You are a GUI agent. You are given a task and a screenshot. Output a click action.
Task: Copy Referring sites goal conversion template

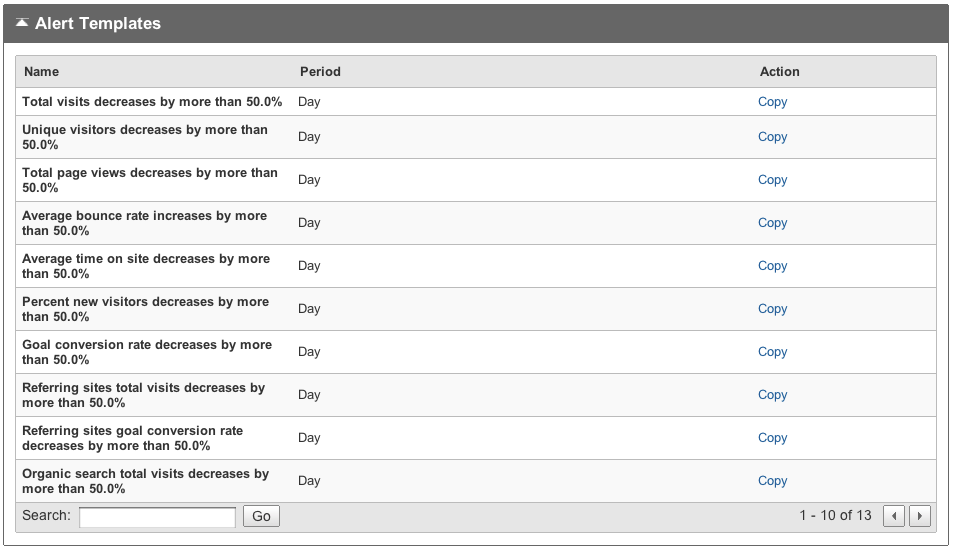[772, 438]
